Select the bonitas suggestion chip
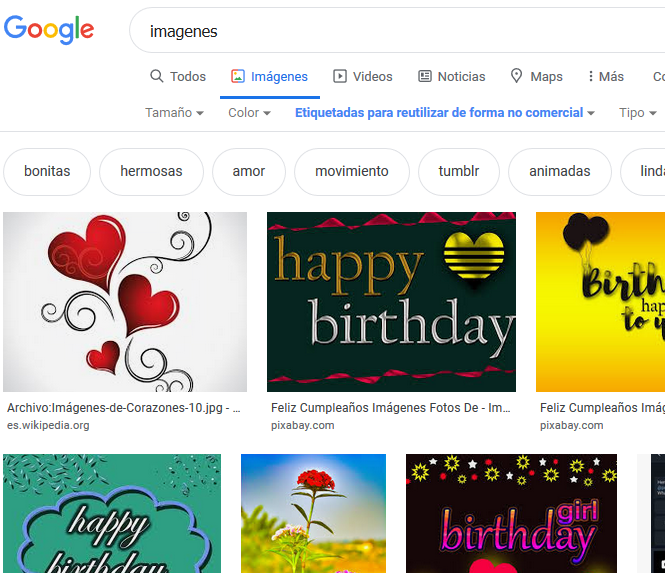Viewport: 665px width, 573px height. (47, 171)
